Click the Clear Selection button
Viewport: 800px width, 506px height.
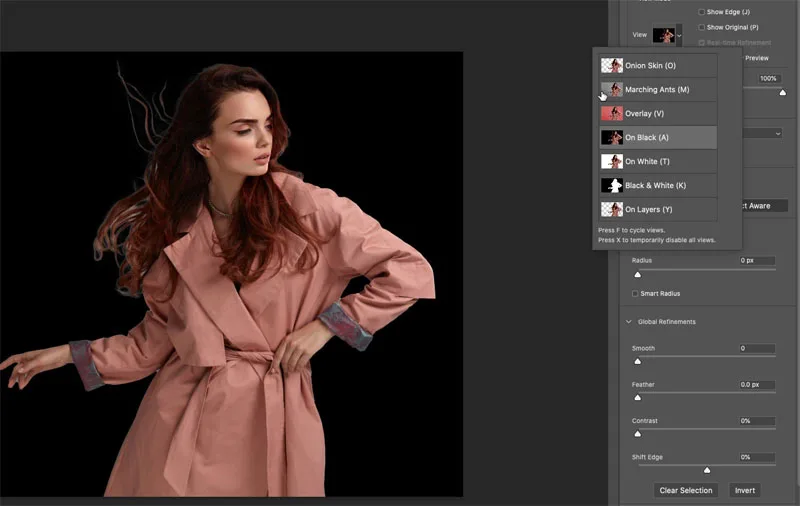pyautogui.click(x=686, y=490)
